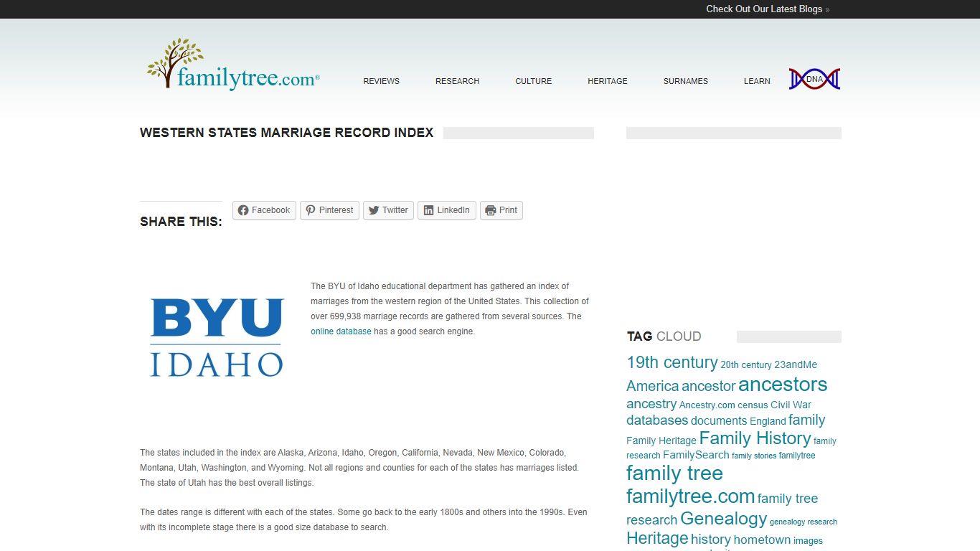Open the DNA helix icon in navigation
980x551 pixels.
pos(814,79)
